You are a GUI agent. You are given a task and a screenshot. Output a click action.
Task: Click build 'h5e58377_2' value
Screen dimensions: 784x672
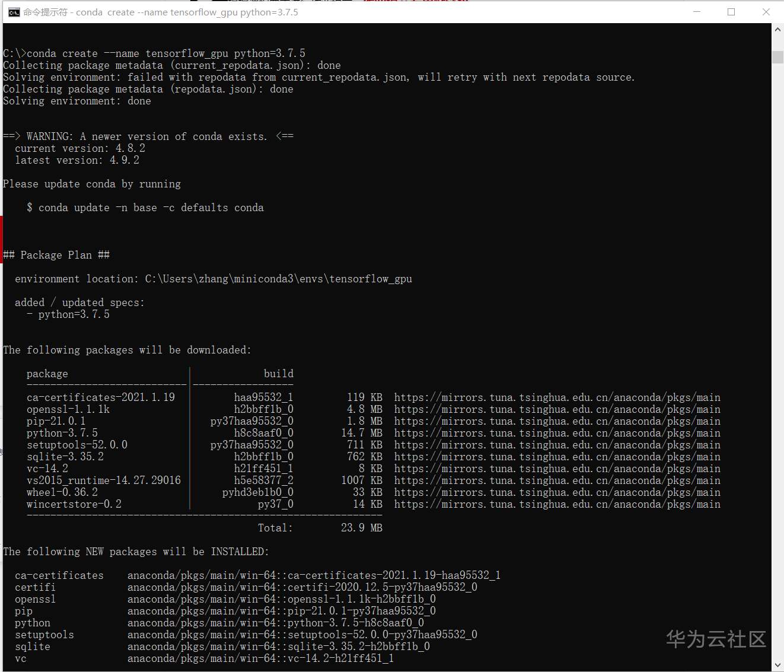click(x=264, y=480)
